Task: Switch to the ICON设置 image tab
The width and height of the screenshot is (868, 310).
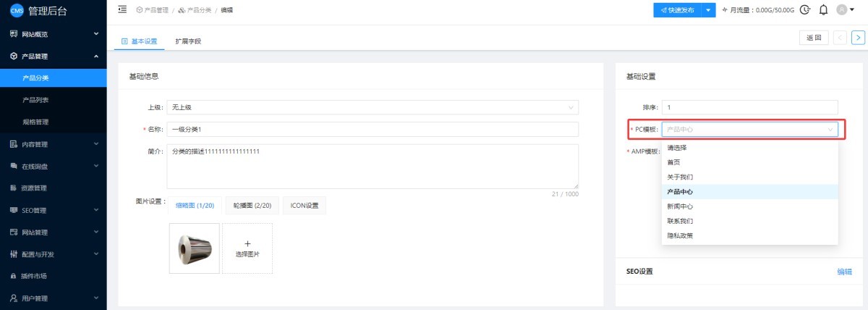Action: 305,206
